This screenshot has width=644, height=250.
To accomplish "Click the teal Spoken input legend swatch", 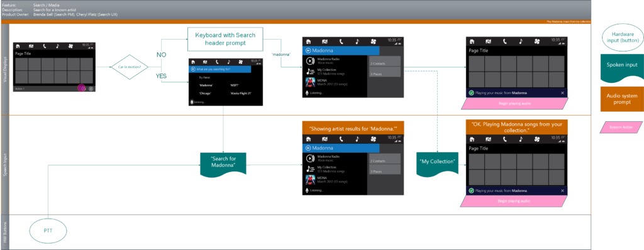I will (622, 67).
